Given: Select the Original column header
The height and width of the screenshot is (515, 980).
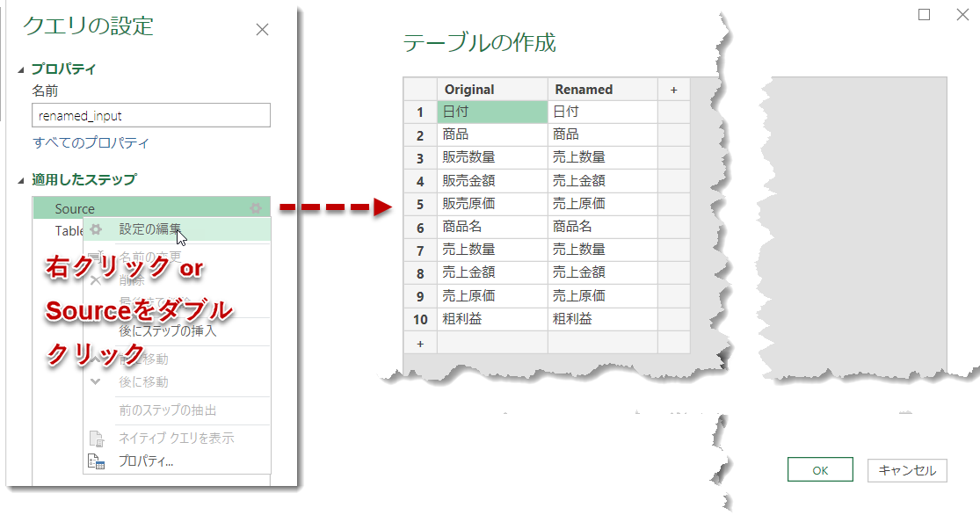Looking at the screenshot, I should point(492,89).
